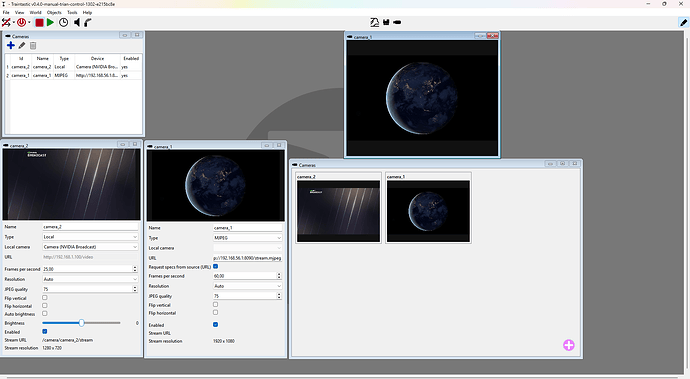The image size is (690, 379).
Task: Click the smoke toggle icon beside the speaker
Action: tap(88, 22)
